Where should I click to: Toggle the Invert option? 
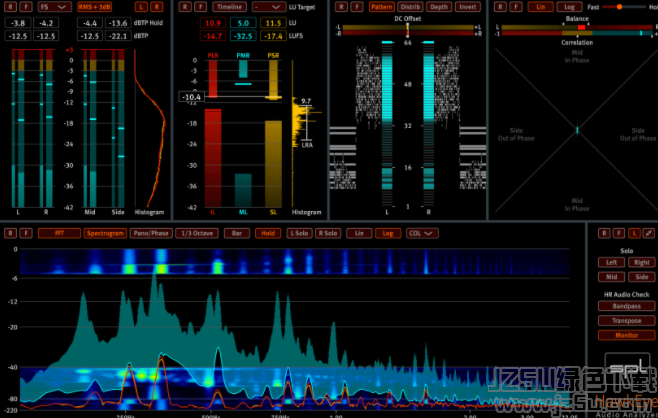(467, 7)
